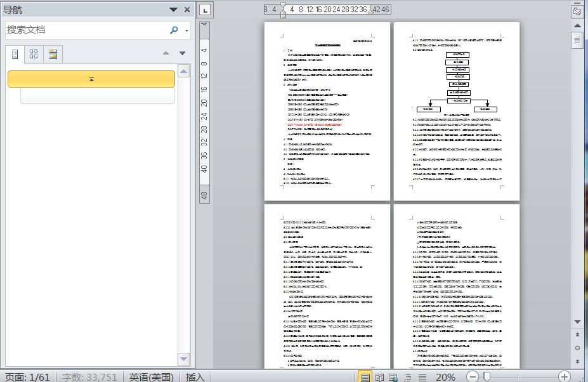Open search options dropdown beside magnifier
588x382 pixels.
point(187,30)
